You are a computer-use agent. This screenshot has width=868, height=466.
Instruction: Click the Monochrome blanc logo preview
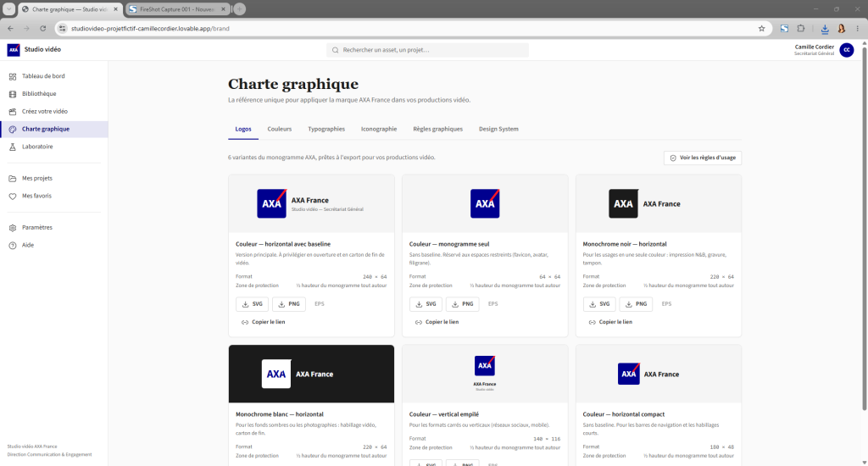pyautogui.click(x=311, y=374)
